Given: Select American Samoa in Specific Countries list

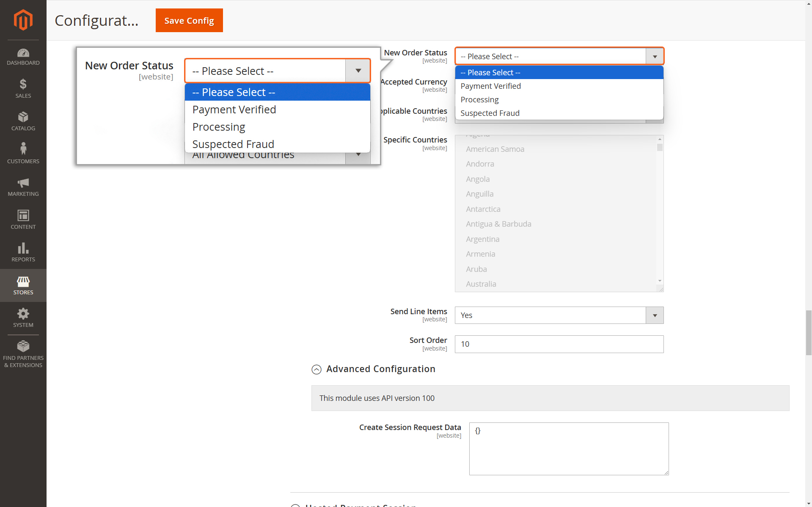Looking at the screenshot, I should (x=495, y=149).
